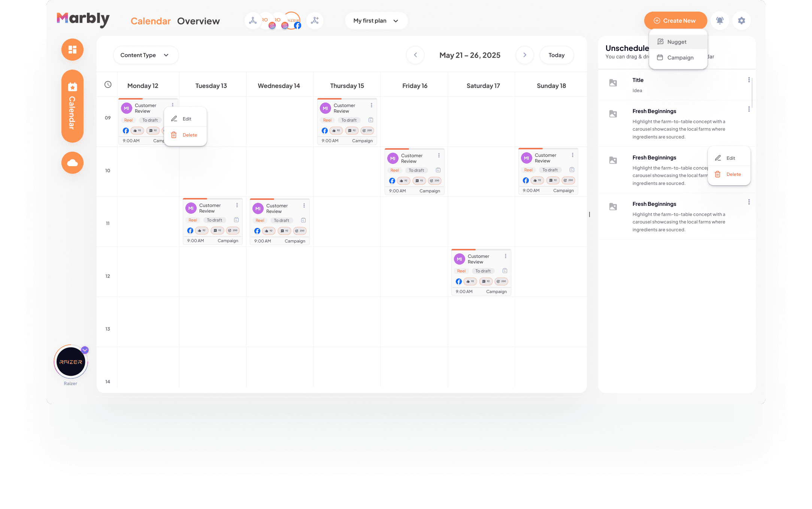Open the three-dot menu on Saturday's Customer Review card

505,256
